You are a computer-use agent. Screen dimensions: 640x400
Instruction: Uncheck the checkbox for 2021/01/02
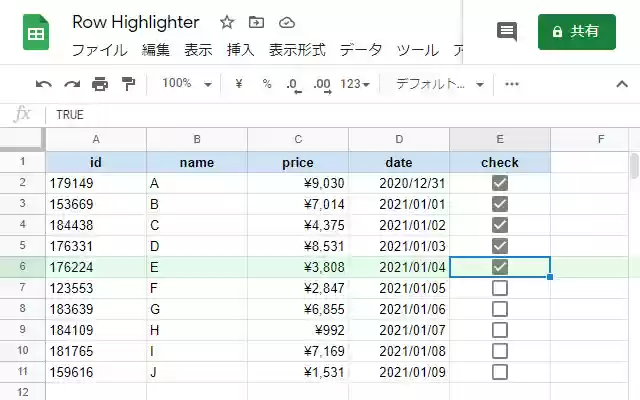500,225
